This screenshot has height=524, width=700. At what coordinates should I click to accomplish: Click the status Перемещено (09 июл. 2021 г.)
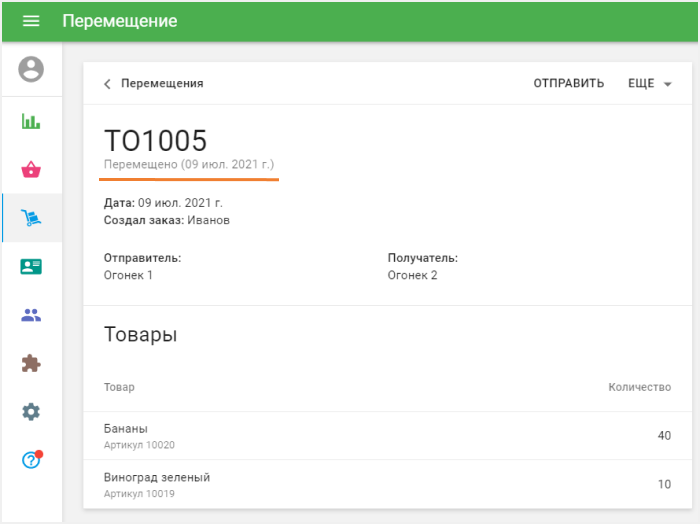[x=189, y=164]
